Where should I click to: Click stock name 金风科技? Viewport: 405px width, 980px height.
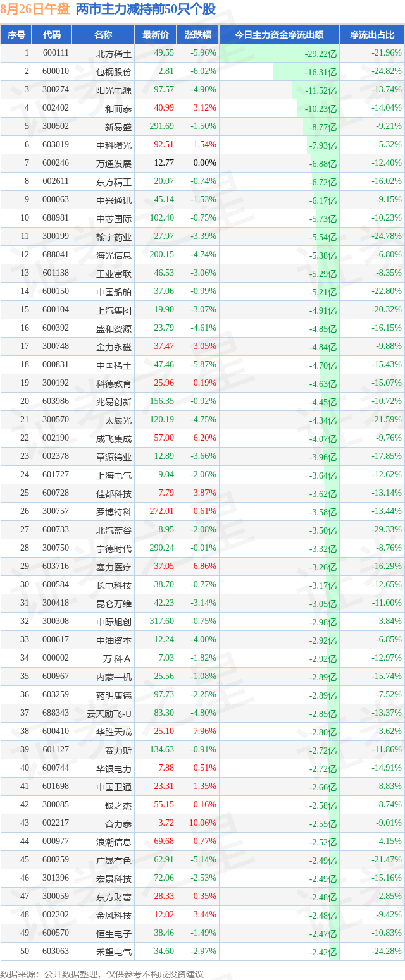point(114,915)
